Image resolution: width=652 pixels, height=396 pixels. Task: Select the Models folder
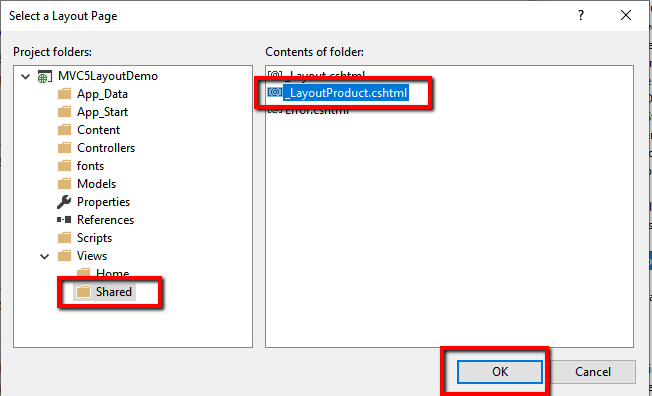coord(96,183)
